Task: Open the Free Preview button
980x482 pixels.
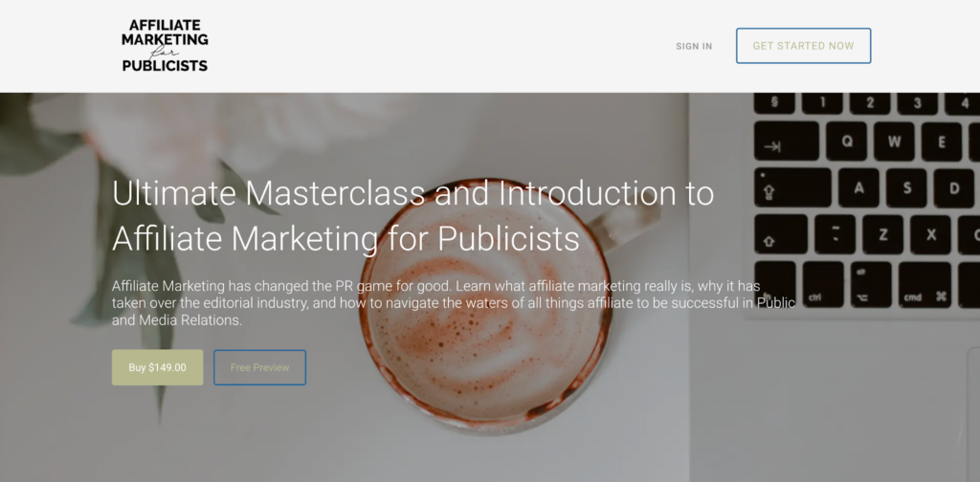Action: (x=260, y=368)
